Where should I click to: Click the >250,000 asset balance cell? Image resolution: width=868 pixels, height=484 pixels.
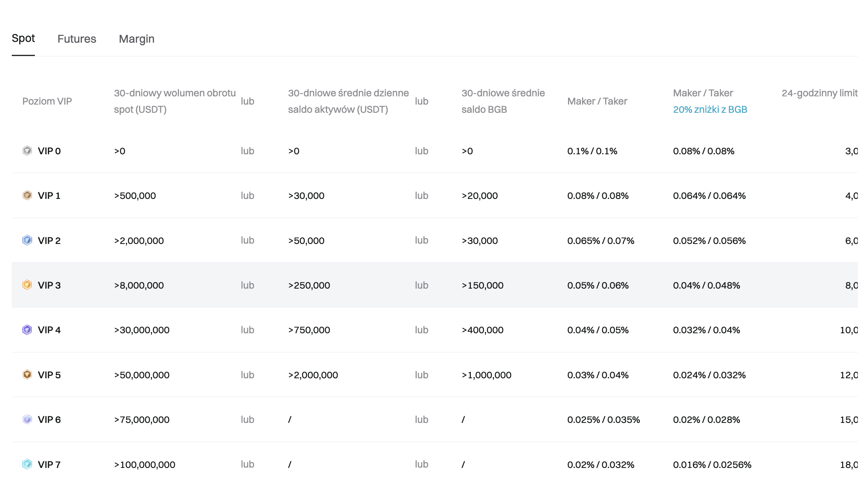(x=309, y=285)
